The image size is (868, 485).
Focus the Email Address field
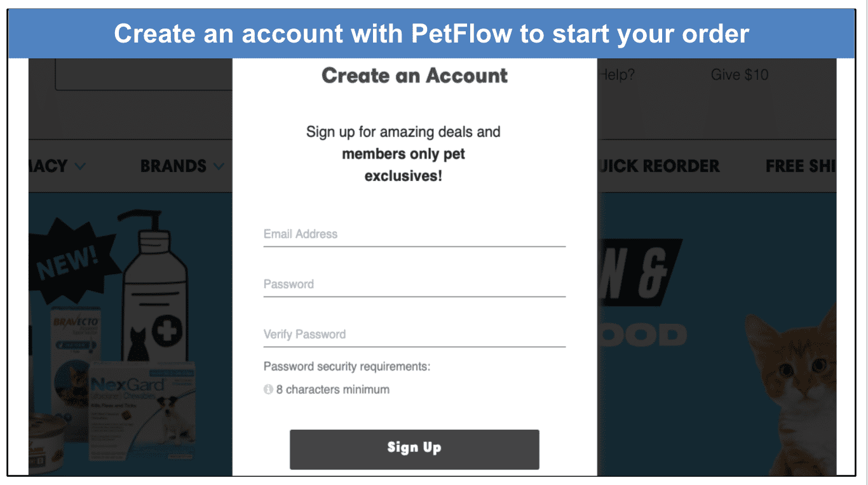click(x=414, y=234)
